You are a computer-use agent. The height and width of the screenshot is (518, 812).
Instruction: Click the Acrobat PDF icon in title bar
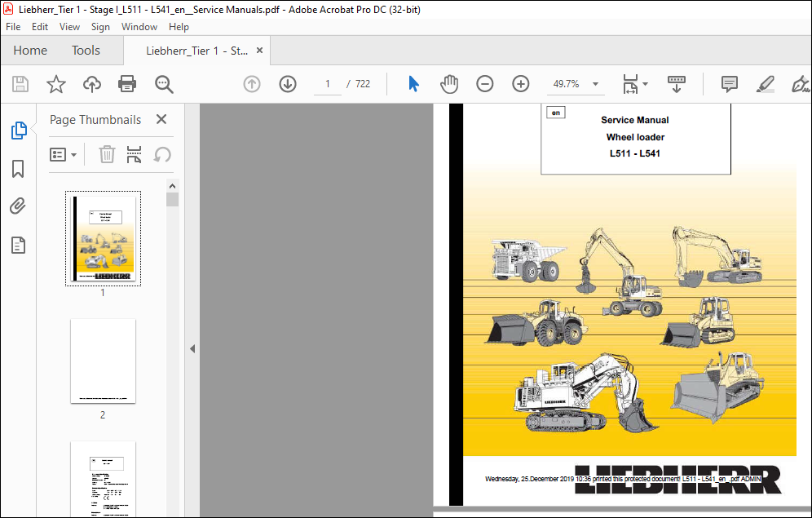pos(8,9)
